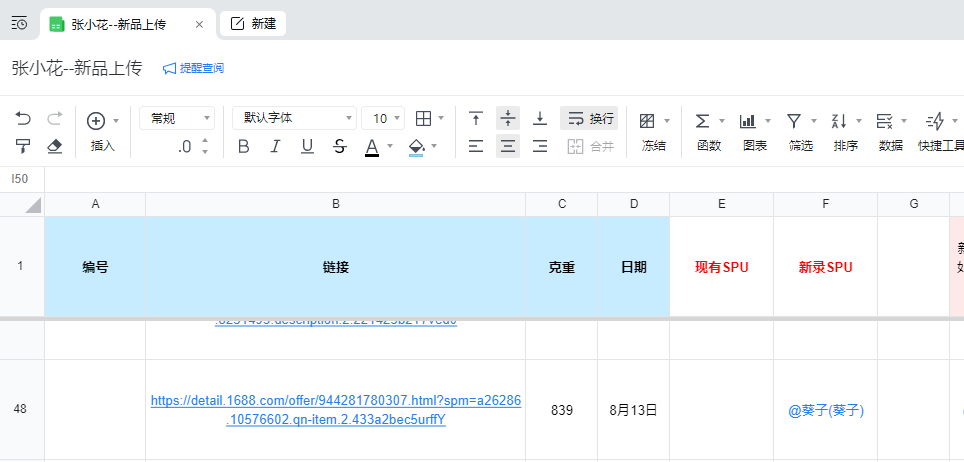This screenshot has width=964, height=462.
Task: Apply strikethrough formatting
Action: tap(339, 147)
